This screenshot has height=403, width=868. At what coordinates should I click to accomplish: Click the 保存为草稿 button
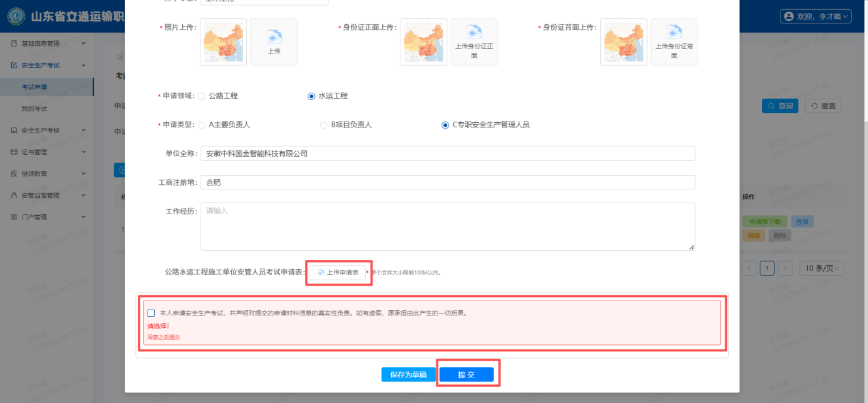pyautogui.click(x=408, y=374)
